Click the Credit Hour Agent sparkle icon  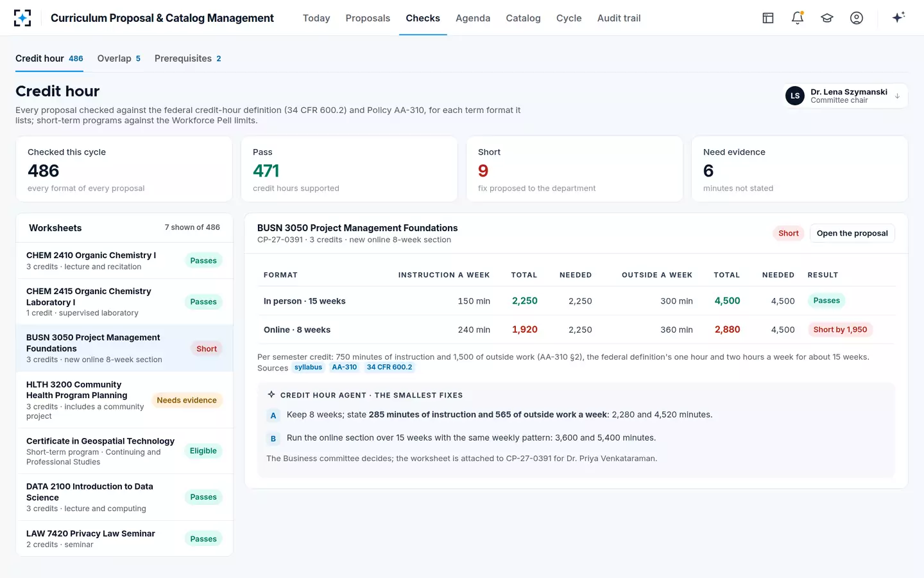point(271,395)
